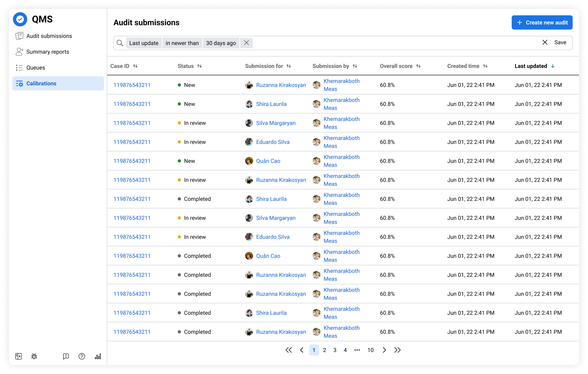Click the QMS logo badge
This screenshot has width=588, height=374.
20,19
